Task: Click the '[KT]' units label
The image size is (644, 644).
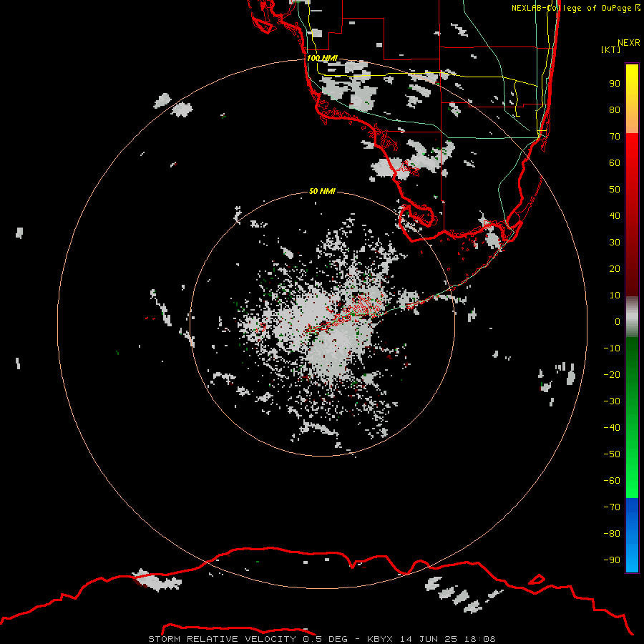Action: click(611, 49)
